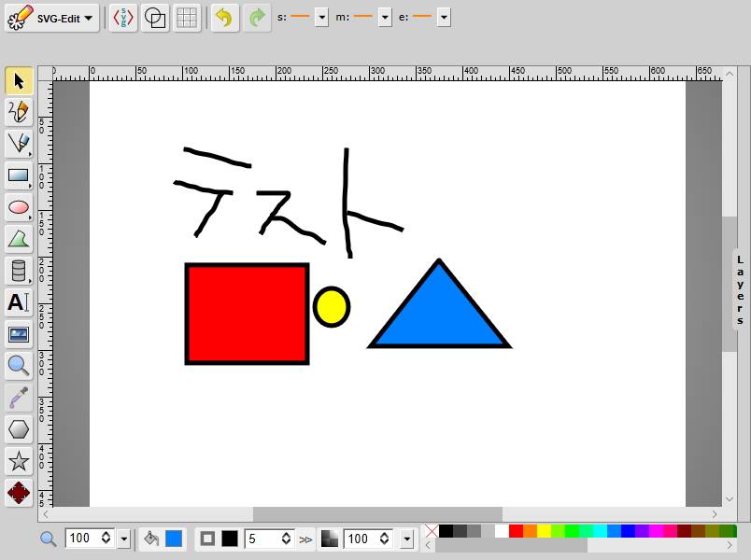Open the Layers side panel
Viewport: 751px width, 560px height.
(739, 289)
